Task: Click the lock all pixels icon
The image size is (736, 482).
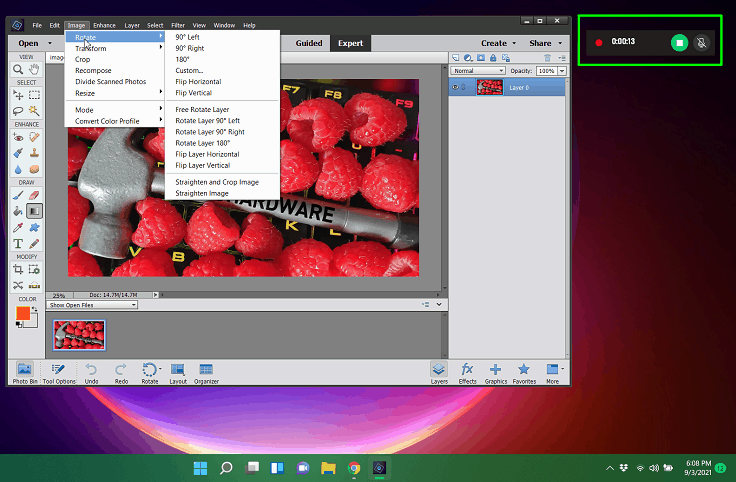Action: coord(493,58)
